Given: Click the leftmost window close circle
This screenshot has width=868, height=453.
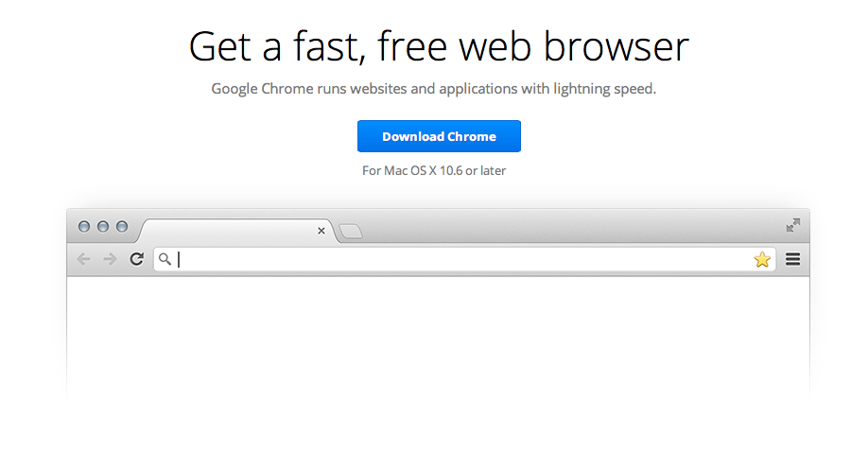Looking at the screenshot, I should 84,227.
